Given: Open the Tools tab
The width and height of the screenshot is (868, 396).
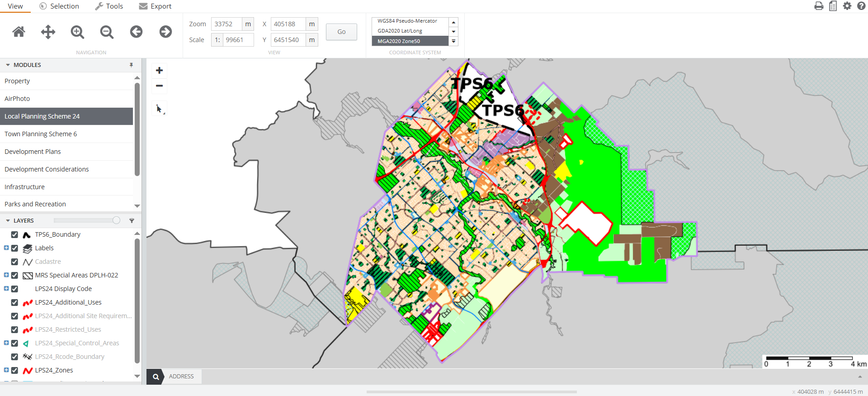Looking at the screenshot, I should click(x=109, y=6).
